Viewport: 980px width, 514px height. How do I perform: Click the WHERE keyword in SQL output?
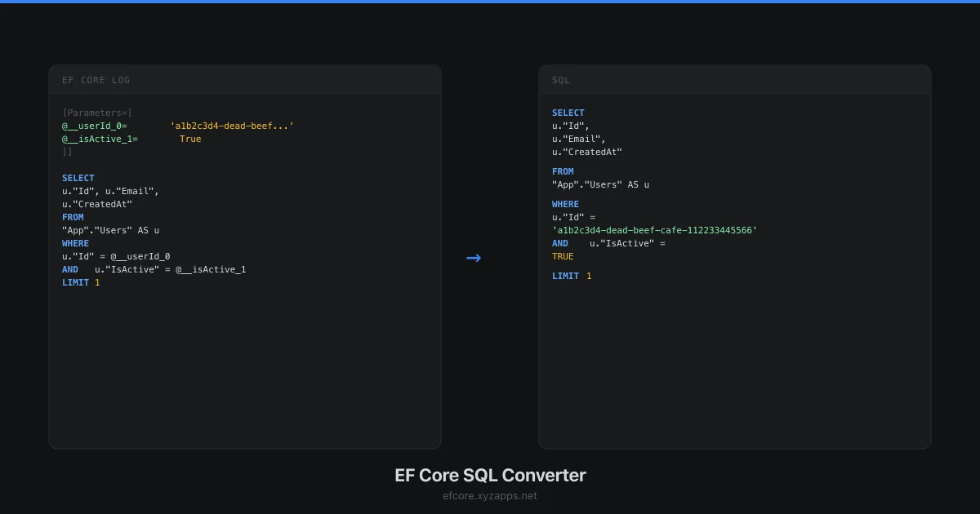[565, 204]
